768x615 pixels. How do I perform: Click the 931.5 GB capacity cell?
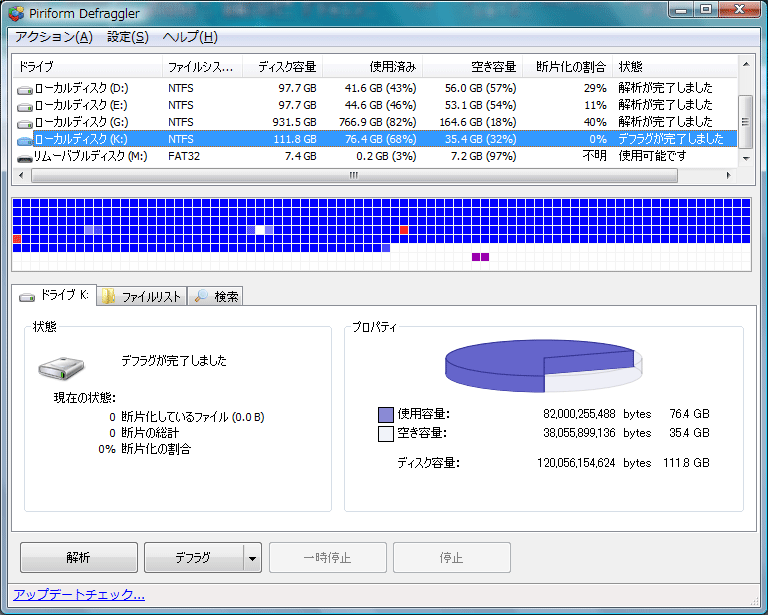click(294, 122)
